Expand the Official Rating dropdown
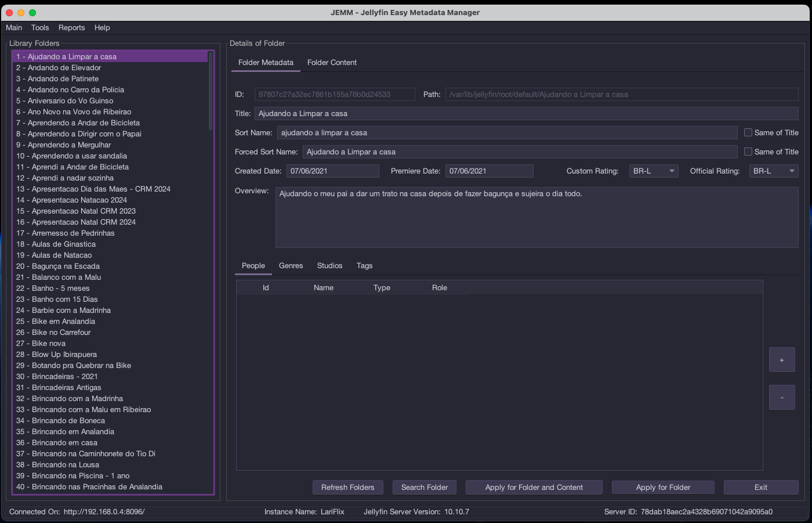 coord(774,171)
